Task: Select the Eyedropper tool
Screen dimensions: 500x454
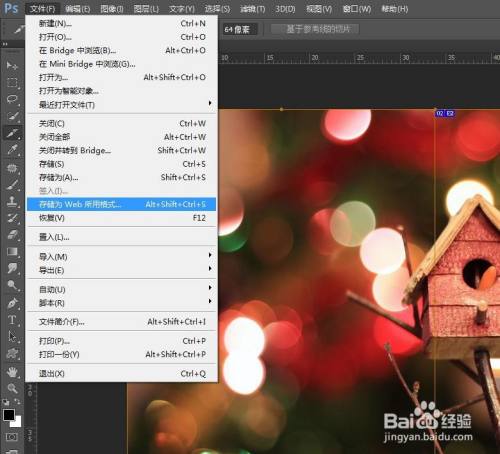Action: click(12, 150)
